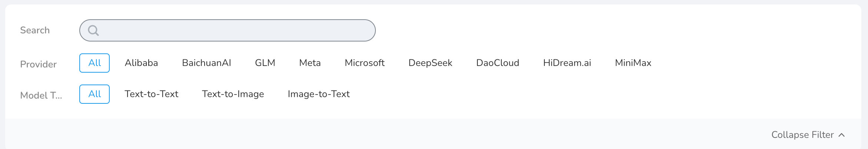Filter providers by BaichuanAI
Image resolution: width=868 pixels, height=149 pixels.
[x=206, y=63]
